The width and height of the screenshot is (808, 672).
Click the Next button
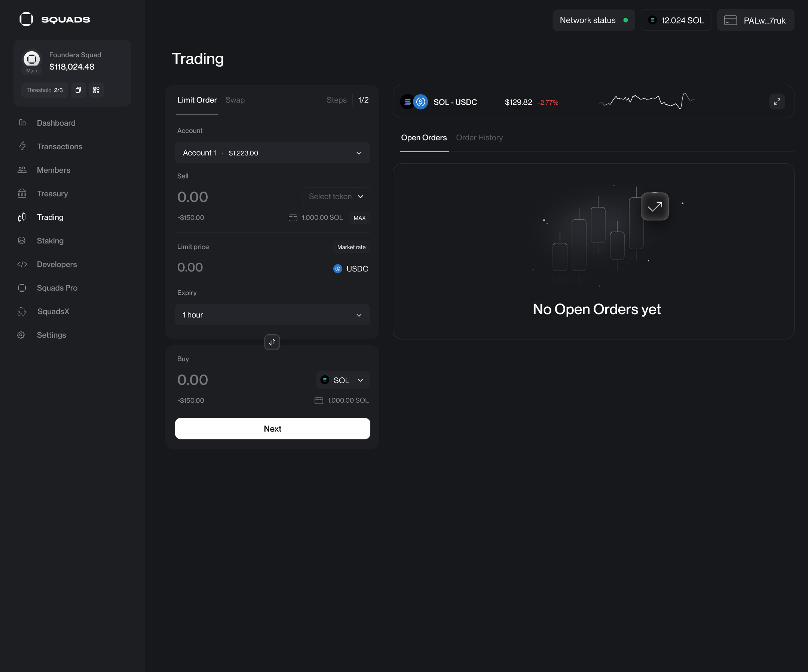(x=272, y=429)
